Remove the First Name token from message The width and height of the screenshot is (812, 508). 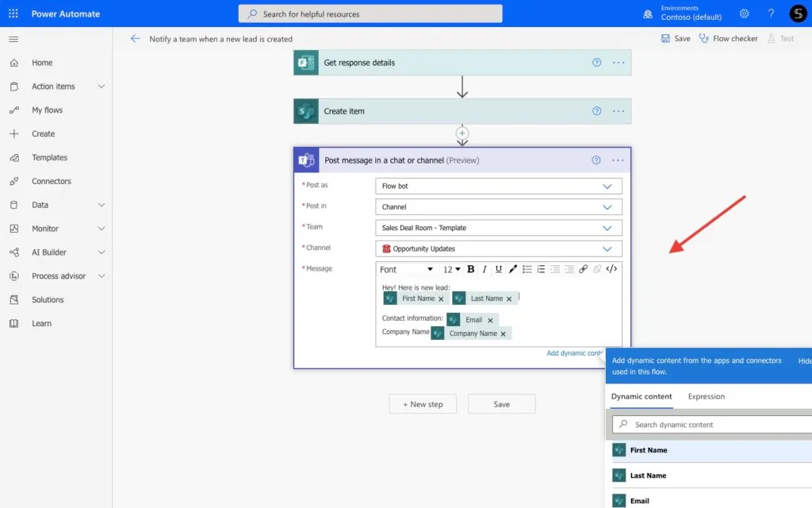click(x=441, y=299)
